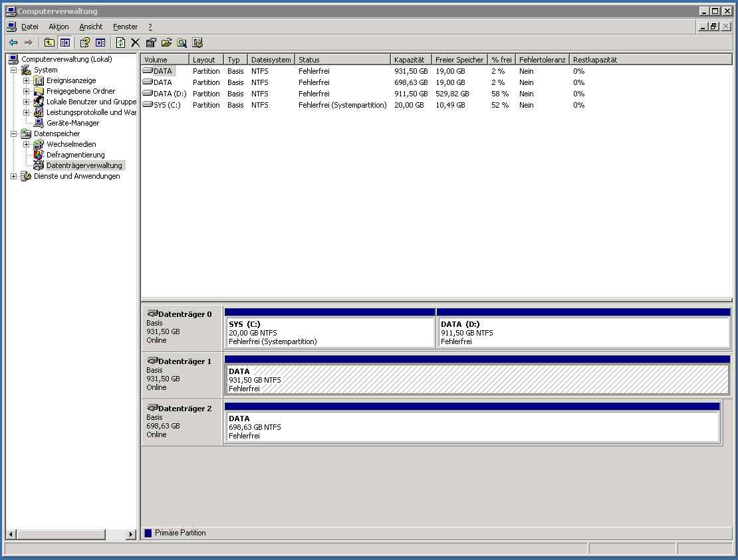Open the Datei menu
Screen dimensions: 738x560
[30, 27]
